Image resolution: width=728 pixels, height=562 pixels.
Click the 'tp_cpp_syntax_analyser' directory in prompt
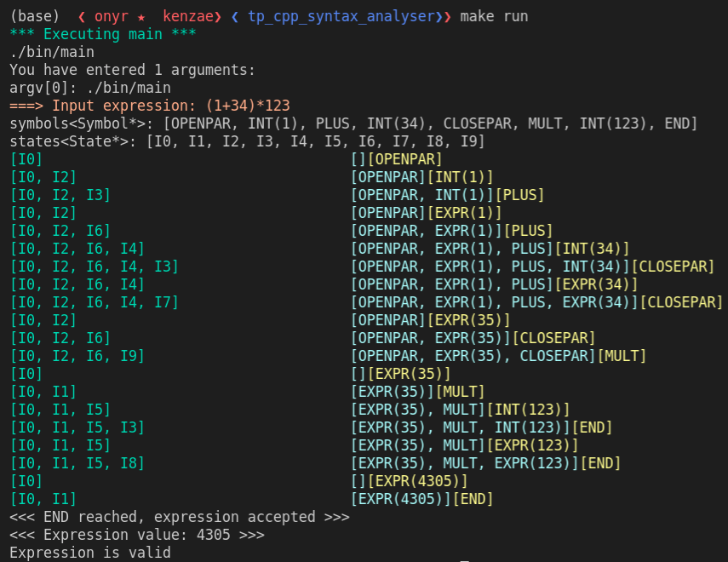(x=341, y=16)
